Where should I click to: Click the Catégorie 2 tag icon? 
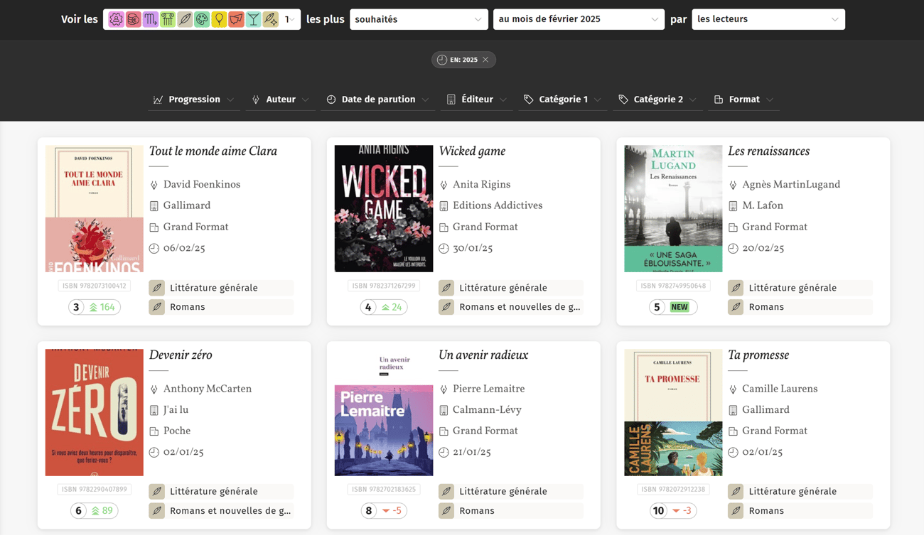[x=623, y=99]
